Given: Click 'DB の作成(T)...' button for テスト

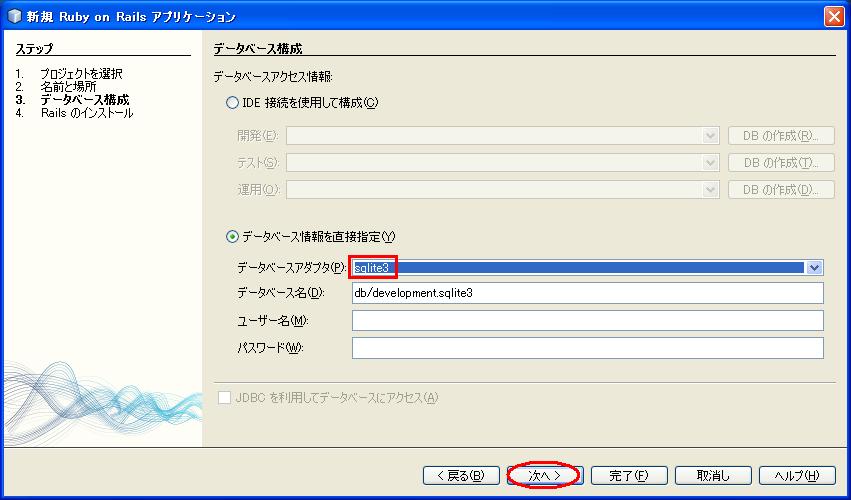Looking at the screenshot, I should point(781,162).
